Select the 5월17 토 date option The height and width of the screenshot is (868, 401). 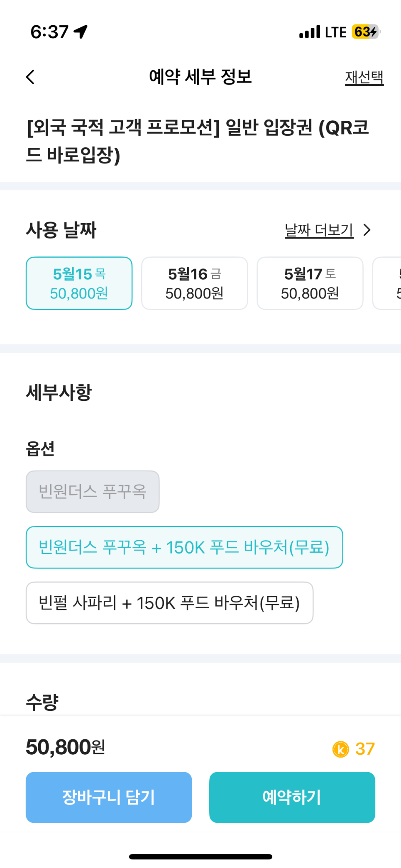[310, 283]
